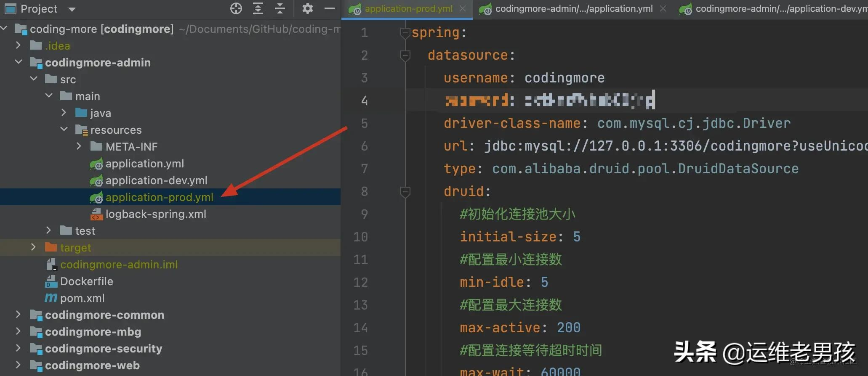Open the Project view dropdown arrow

[x=72, y=9]
